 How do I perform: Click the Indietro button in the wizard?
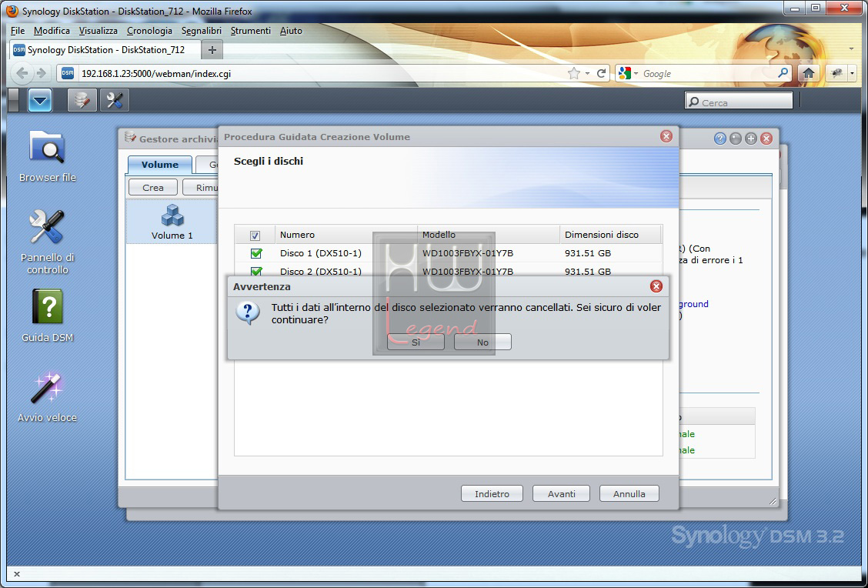[492, 494]
